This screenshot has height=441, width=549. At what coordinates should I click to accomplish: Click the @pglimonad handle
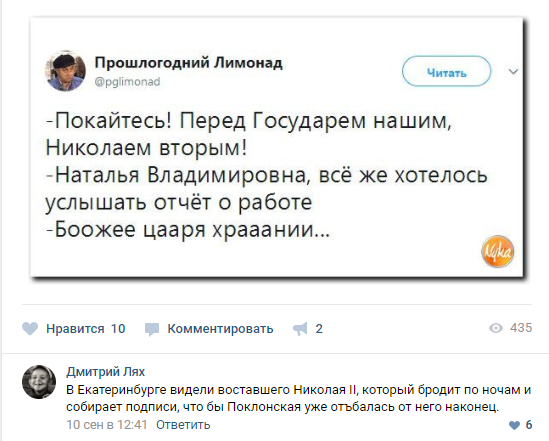127,82
